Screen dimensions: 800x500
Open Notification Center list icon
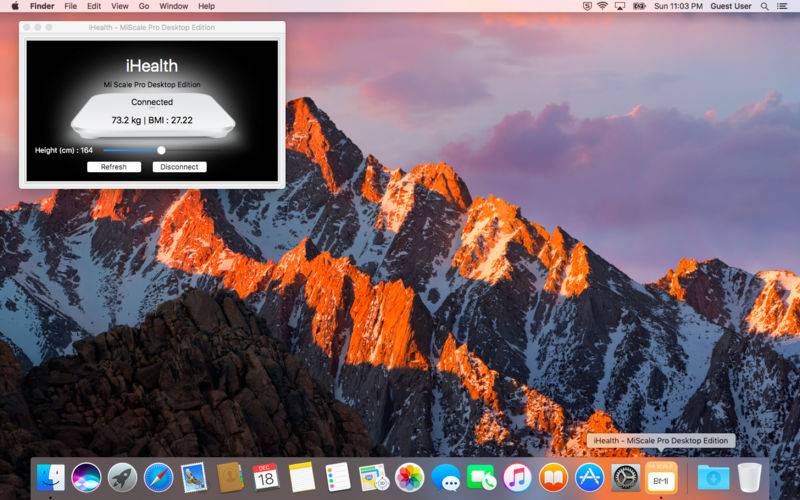tap(782, 6)
